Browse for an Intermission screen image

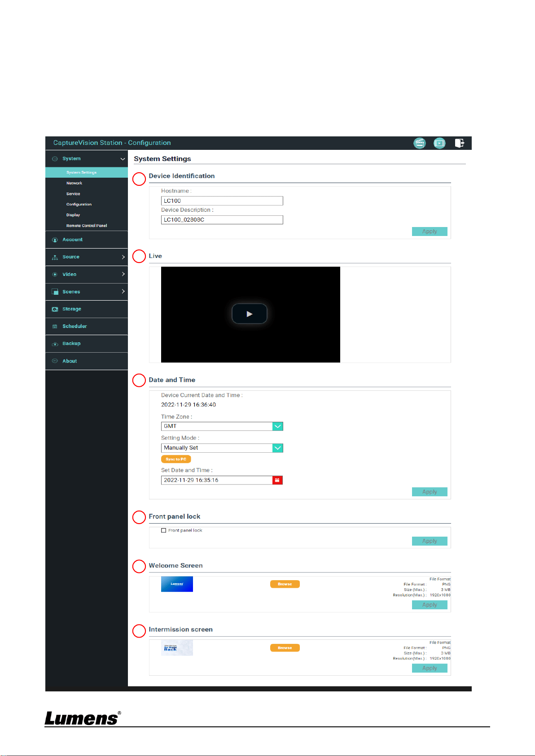(285, 648)
